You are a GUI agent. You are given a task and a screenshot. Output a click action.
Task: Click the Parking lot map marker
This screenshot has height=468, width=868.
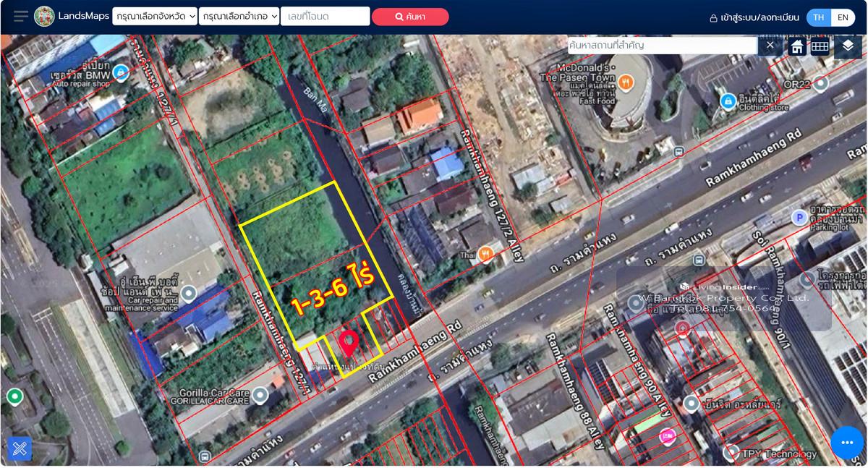tap(799, 217)
